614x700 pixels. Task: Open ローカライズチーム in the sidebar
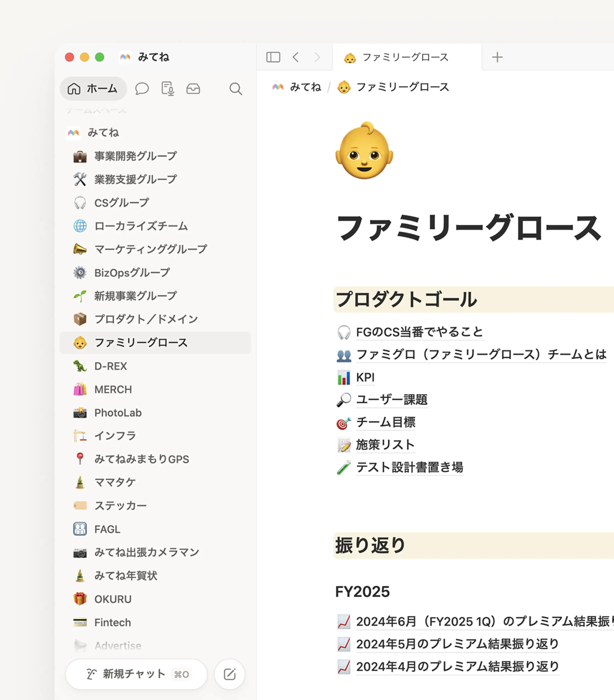pos(155,226)
